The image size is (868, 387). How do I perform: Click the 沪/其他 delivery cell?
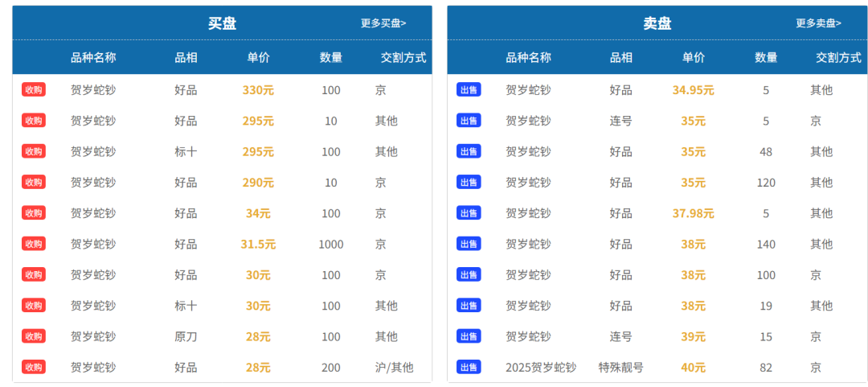coord(394,367)
